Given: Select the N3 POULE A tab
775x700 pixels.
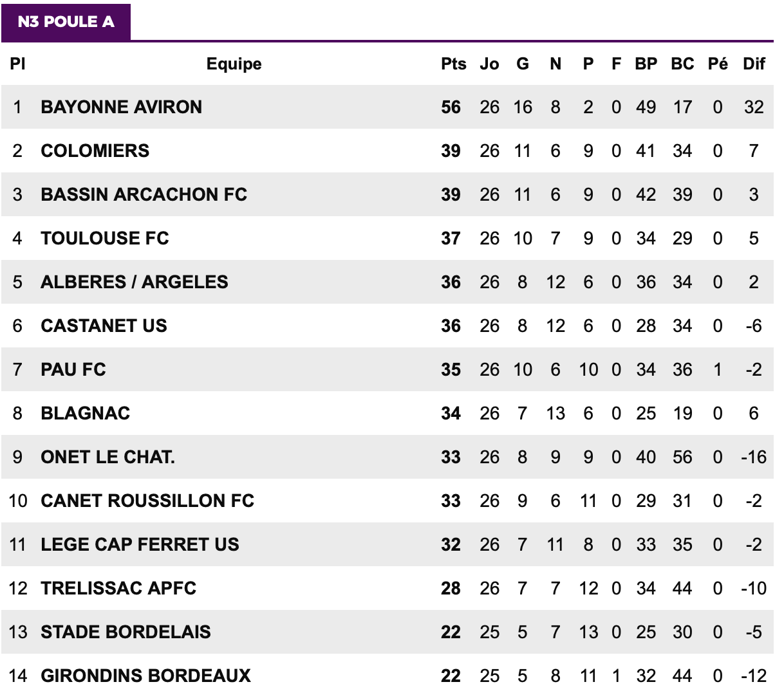Looking at the screenshot, I should pyautogui.click(x=66, y=22).
